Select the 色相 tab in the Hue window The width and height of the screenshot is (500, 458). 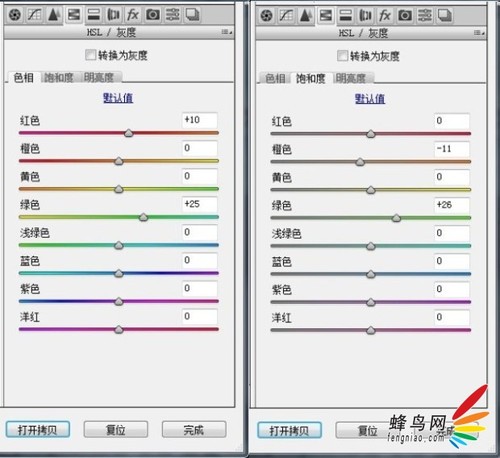(23, 78)
